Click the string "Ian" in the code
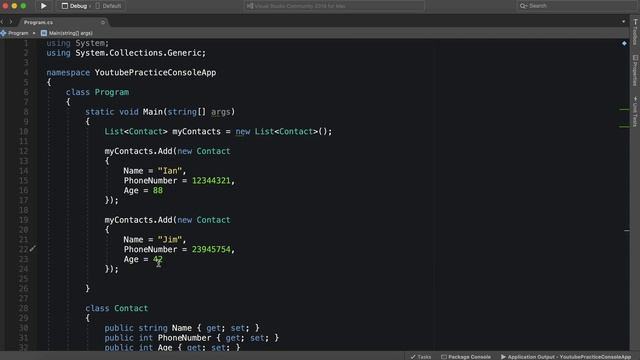Screen dimensions: 640x360 [x=170, y=171]
